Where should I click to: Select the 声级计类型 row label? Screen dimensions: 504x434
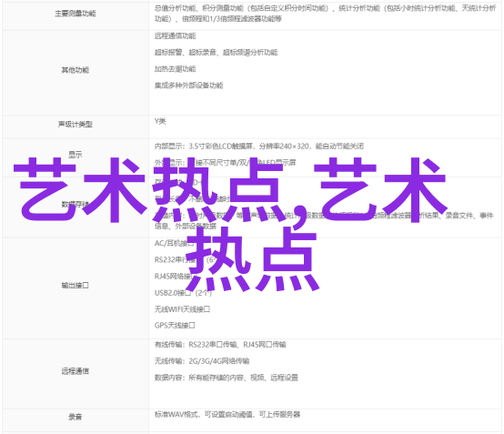(x=76, y=124)
